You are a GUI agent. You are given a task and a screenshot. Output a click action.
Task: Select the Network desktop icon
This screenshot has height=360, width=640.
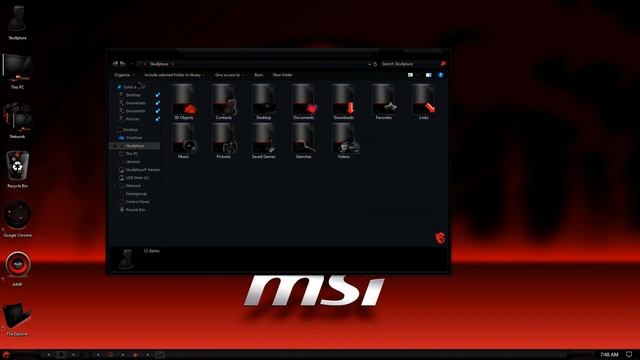(17, 121)
